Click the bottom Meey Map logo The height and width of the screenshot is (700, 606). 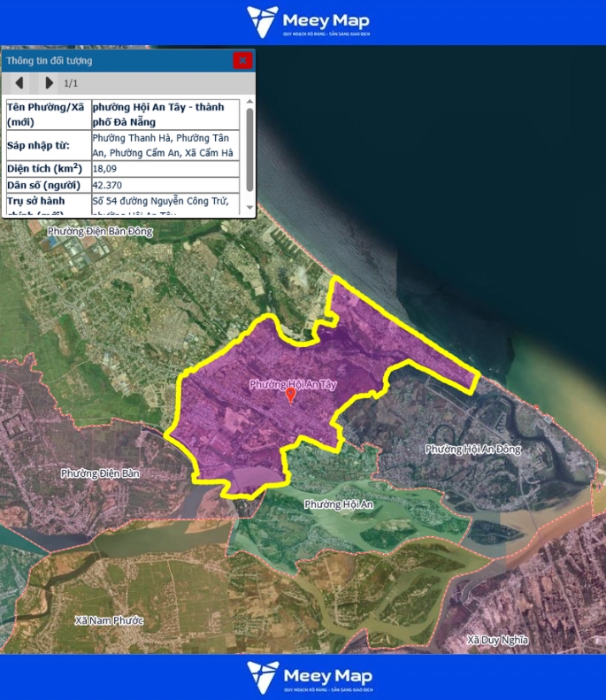pyautogui.click(x=308, y=677)
